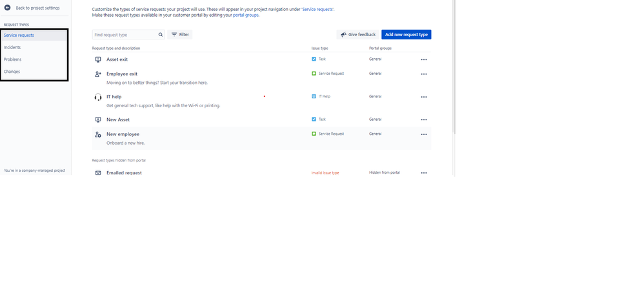The image size is (644, 299).
Task: Open more options for Employee exit
Action: (424, 74)
